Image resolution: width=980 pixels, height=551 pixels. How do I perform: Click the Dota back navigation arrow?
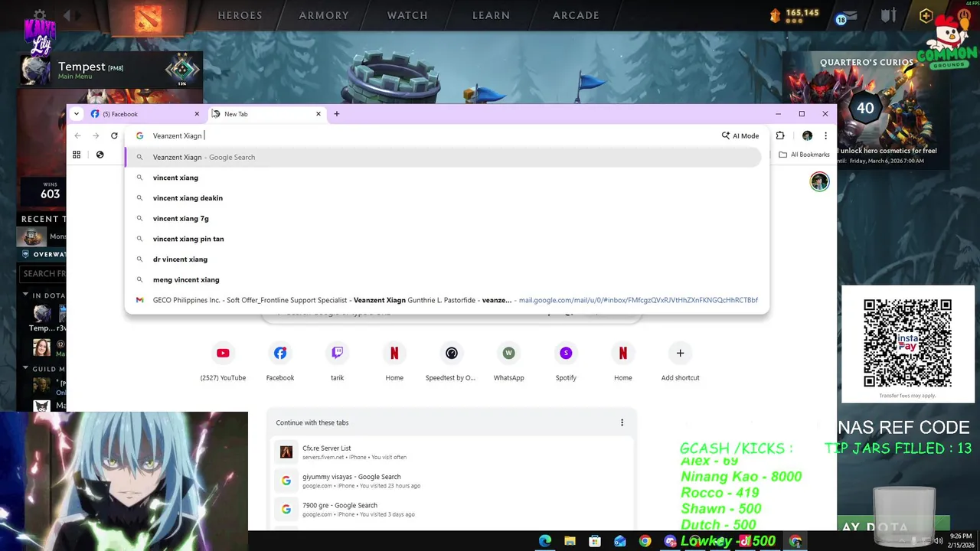pos(67,15)
